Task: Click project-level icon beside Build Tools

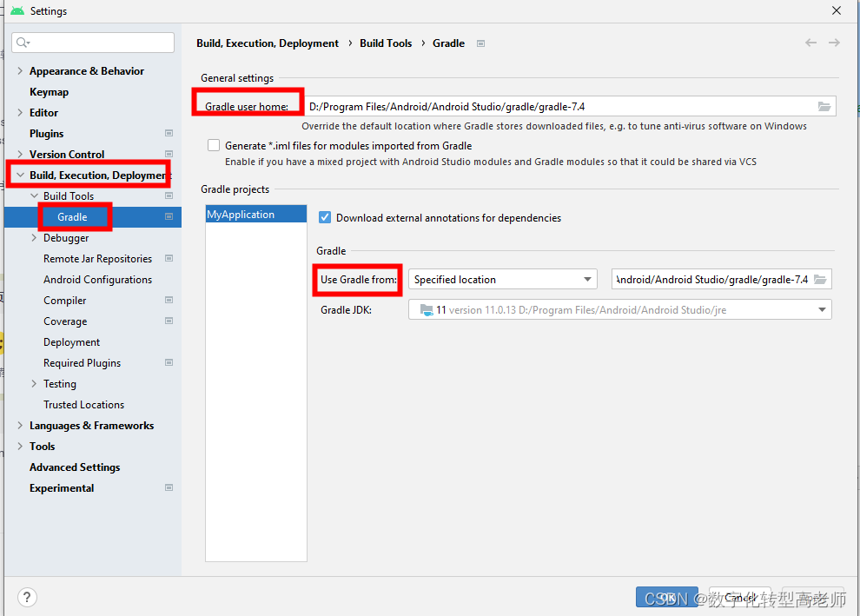Action: [169, 195]
